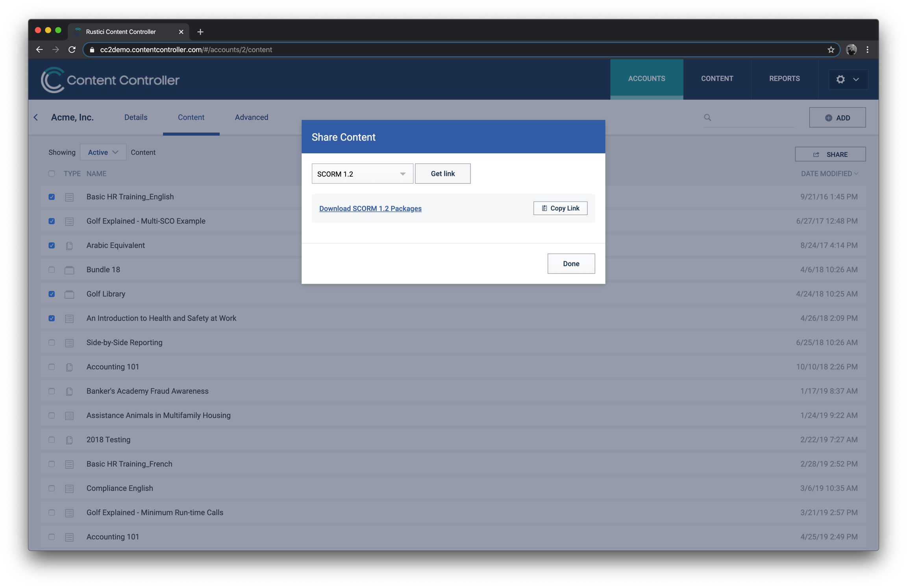The height and width of the screenshot is (588, 907).
Task: Select the Content sub-tab
Action: pos(191,117)
